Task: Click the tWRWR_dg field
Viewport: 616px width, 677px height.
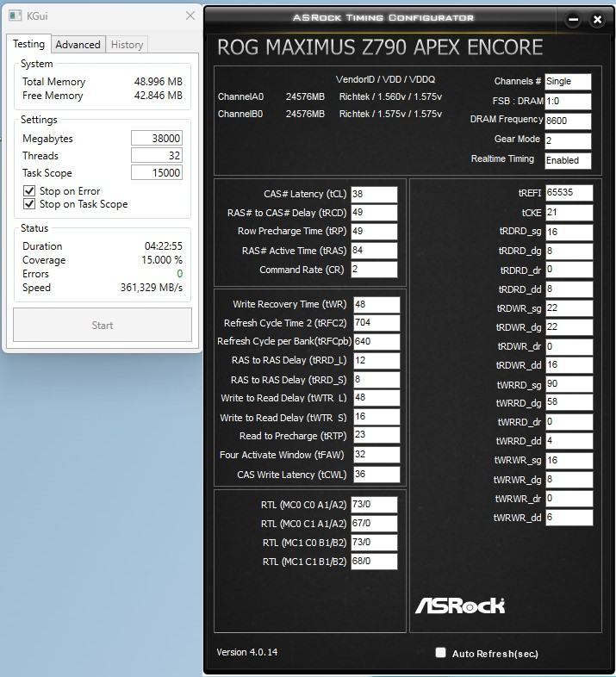Action: tap(569, 479)
